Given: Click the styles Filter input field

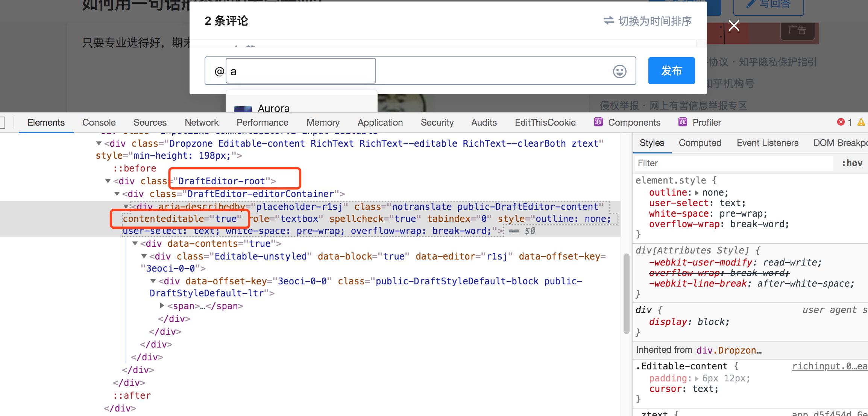Looking at the screenshot, I should [x=734, y=163].
